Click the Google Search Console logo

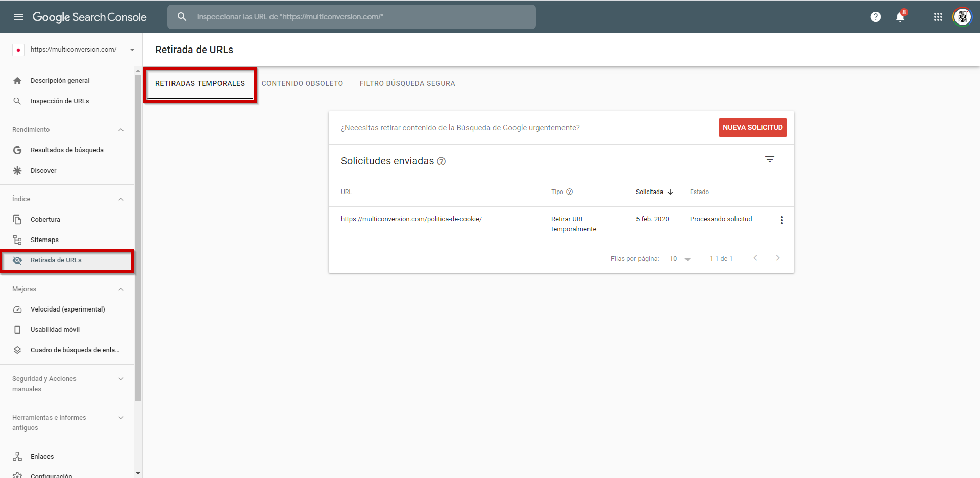(89, 17)
